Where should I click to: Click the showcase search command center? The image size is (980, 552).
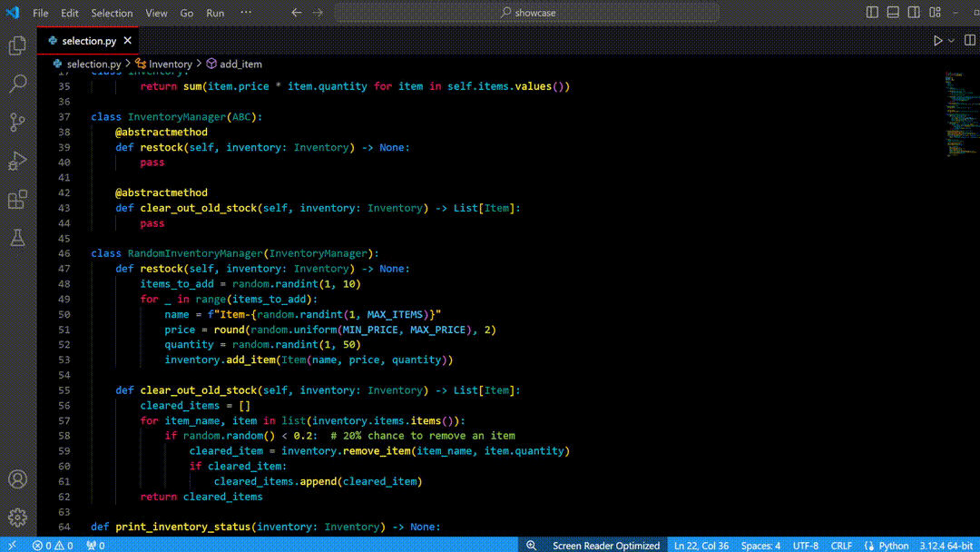click(x=527, y=13)
